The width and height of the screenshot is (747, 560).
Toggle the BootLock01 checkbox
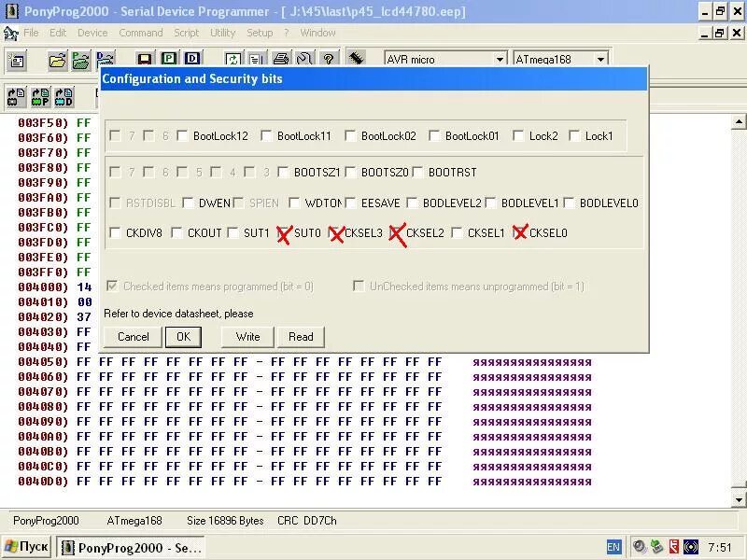click(434, 135)
